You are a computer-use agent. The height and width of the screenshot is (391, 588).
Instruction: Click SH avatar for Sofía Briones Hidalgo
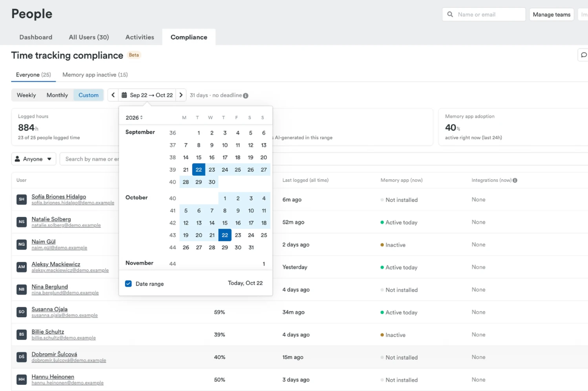pos(22,199)
